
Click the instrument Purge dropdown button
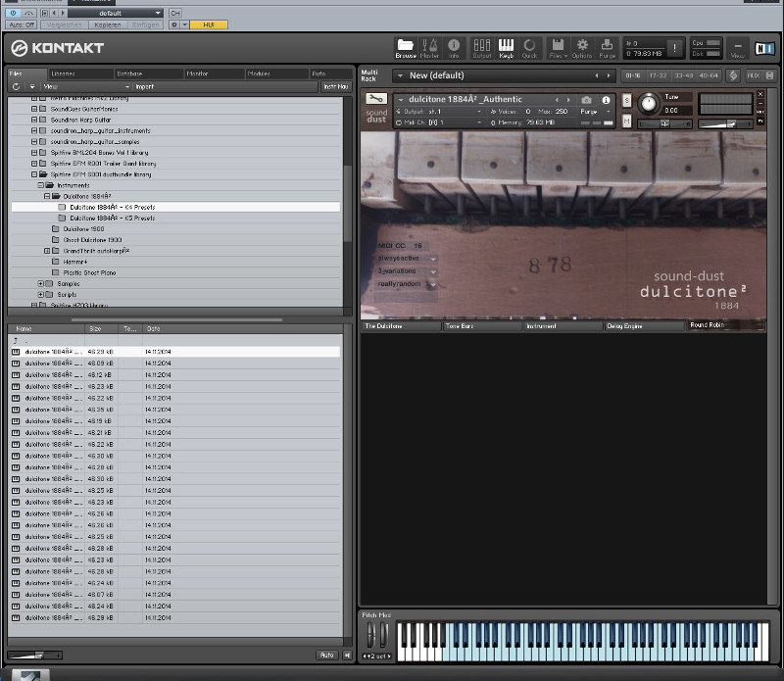click(x=596, y=112)
